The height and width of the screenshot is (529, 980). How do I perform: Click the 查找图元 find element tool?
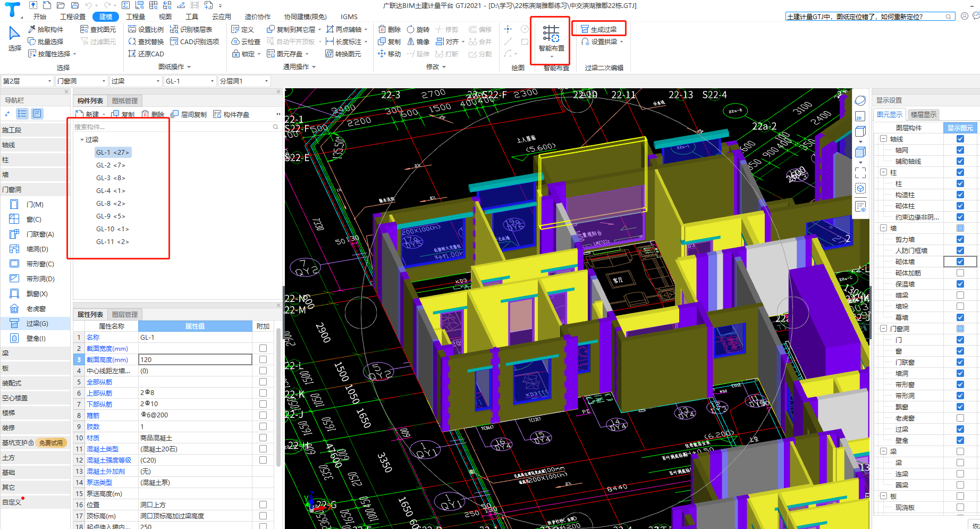(x=98, y=29)
